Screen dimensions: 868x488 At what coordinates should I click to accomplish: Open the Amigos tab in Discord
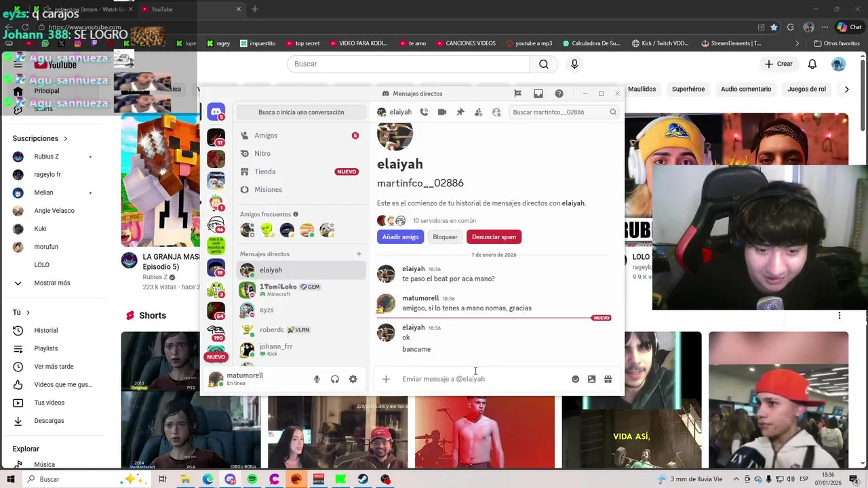[x=300, y=136]
